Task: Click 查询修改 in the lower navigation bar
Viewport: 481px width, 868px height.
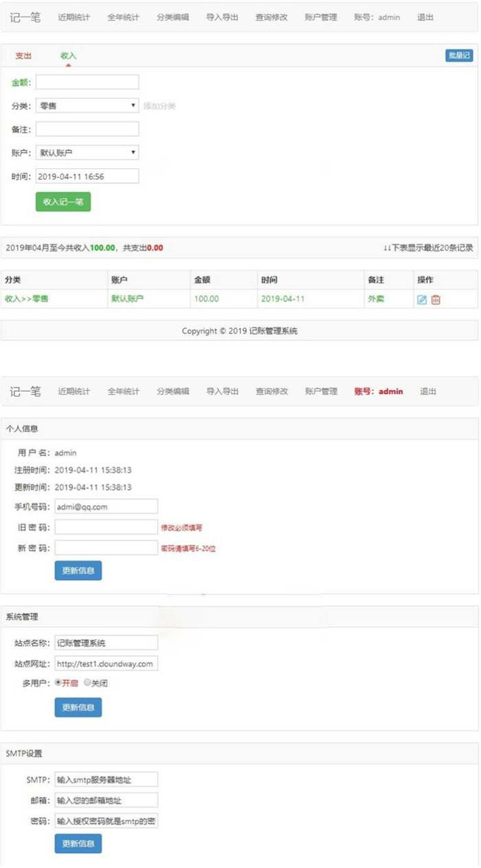Action: [x=271, y=391]
